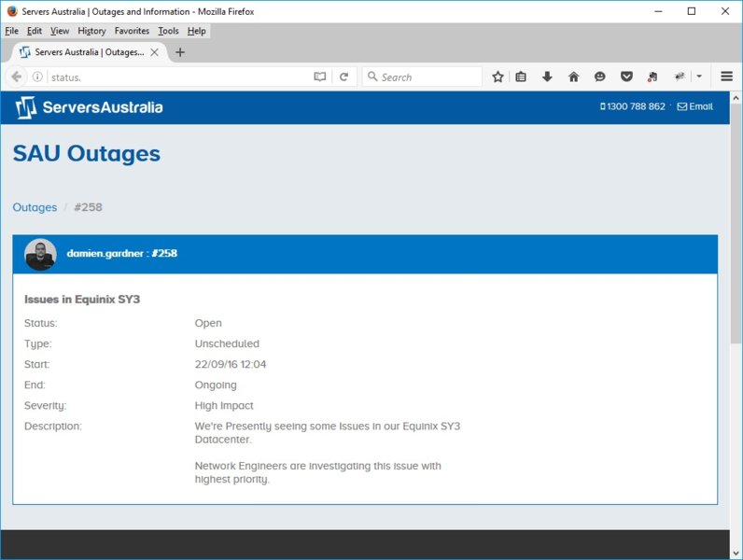Image resolution: width=743 pixels, height=560 pixels.
Task: Click the Issues in Equinix SY3 title
Action: (82, 300)
